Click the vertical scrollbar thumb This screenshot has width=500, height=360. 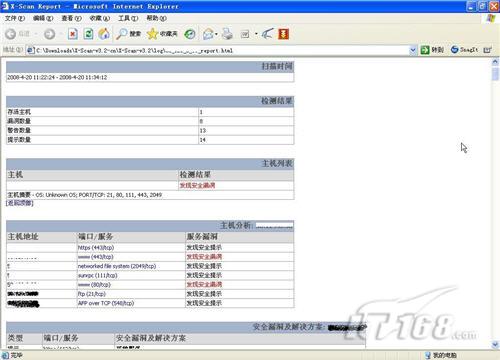pos(495,73)
